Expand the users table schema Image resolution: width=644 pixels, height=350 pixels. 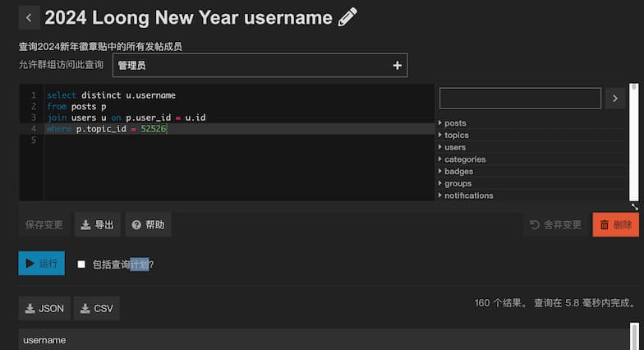coord(454,147)
